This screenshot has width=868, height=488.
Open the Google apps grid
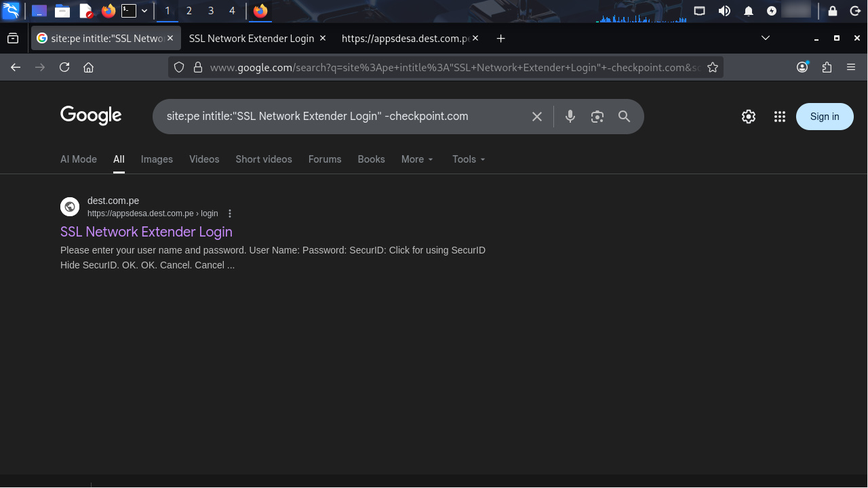tap(780, 117)
